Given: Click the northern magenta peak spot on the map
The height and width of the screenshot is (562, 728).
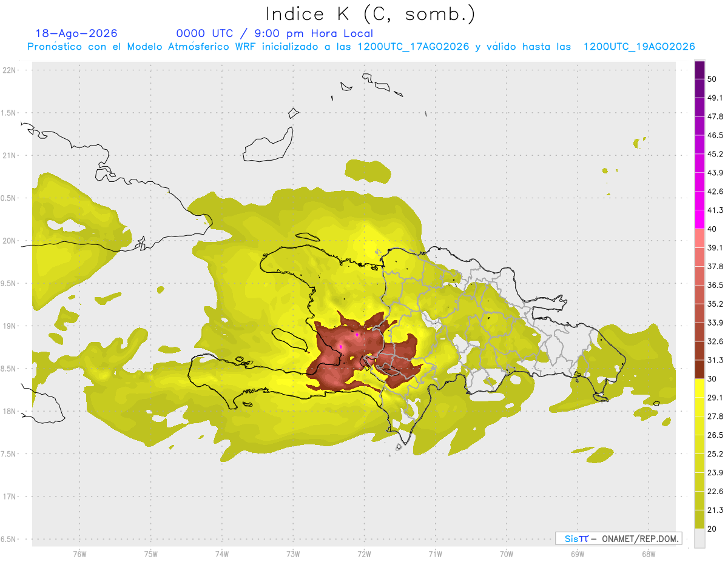Looking at the screenshot, I should coord(357,335).
